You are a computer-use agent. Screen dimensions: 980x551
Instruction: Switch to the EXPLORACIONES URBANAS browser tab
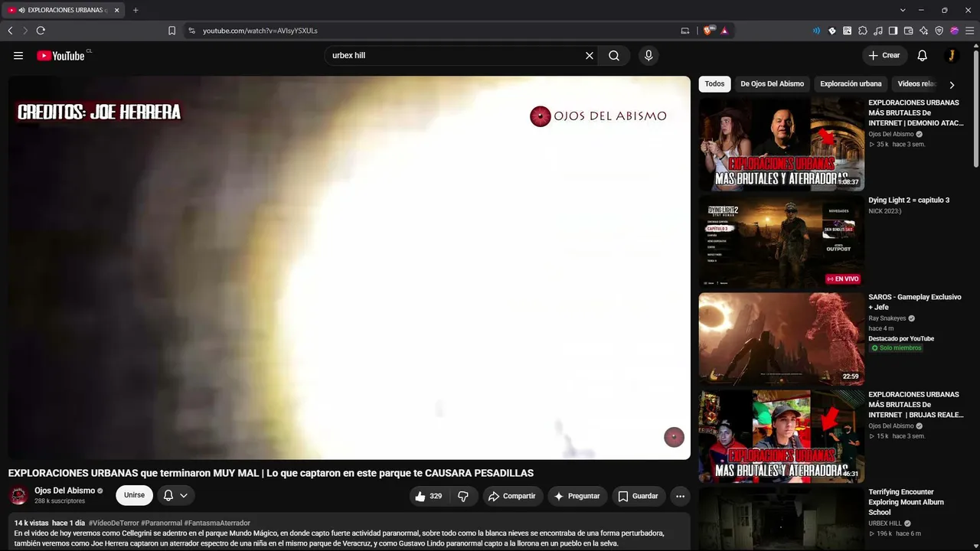click(63, 10)
